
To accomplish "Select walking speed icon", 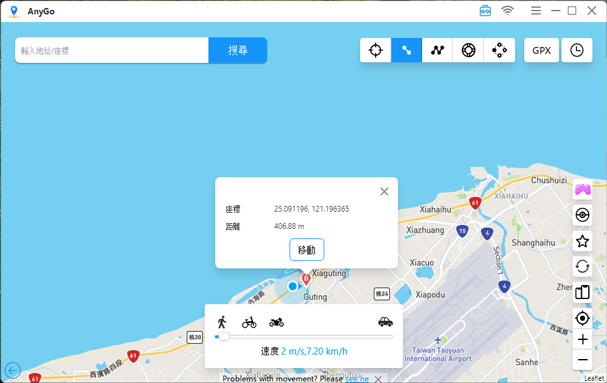I will tap(222, 322).
